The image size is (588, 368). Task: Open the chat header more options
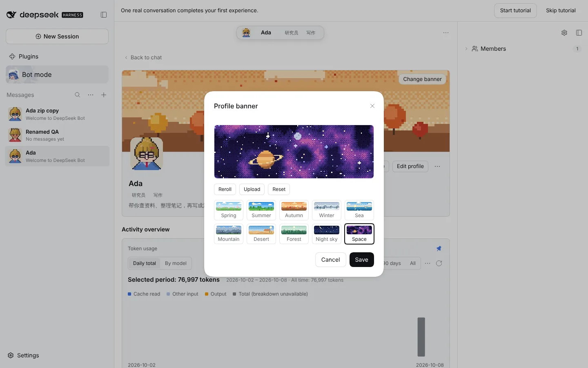[446, 33]
